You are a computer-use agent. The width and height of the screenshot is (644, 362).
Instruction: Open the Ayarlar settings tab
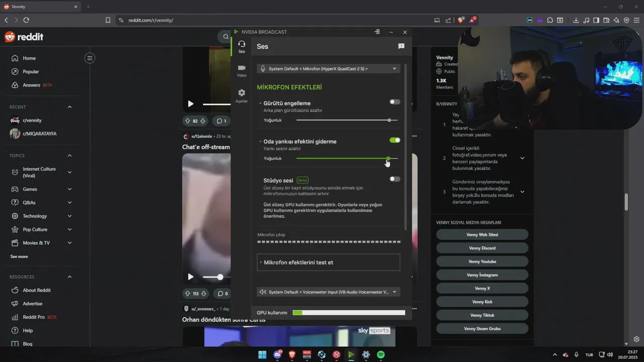242,96
